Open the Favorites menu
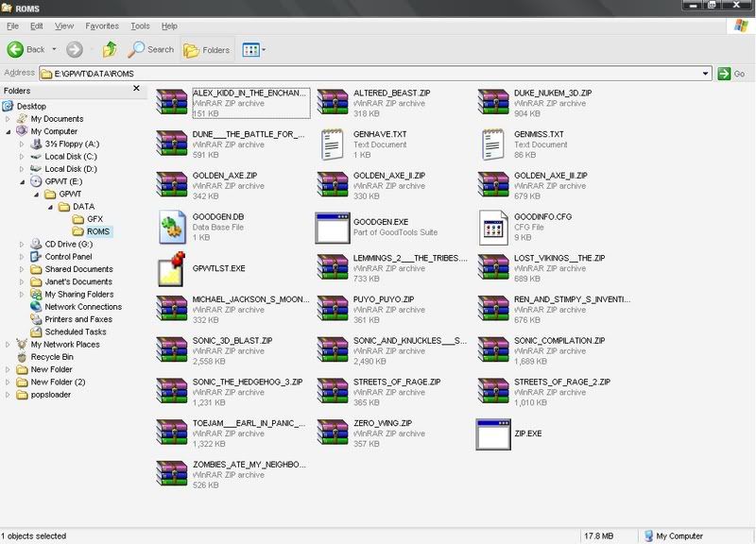The image size is (756, 544). coord(102,26)
